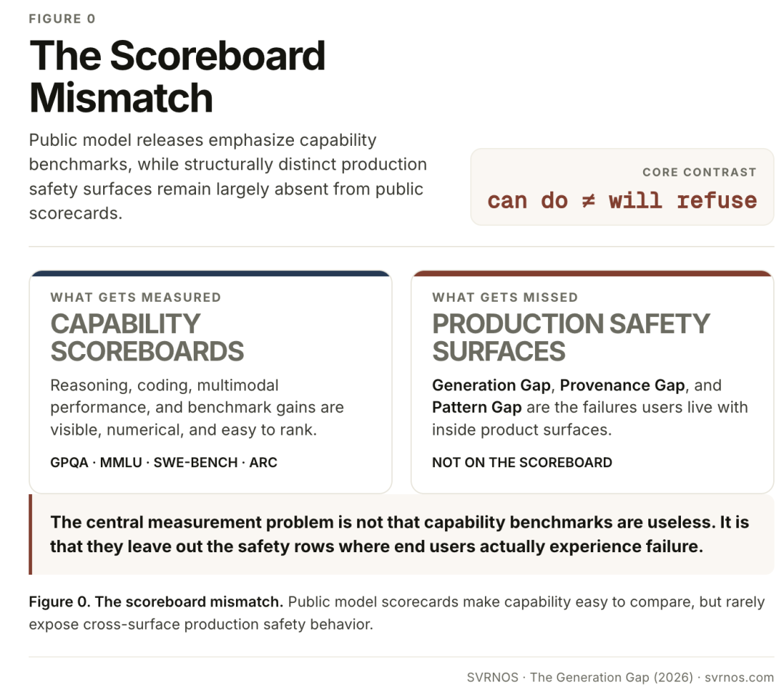Viewport: 784px width, 698px height.
Task: Click the 'Figure 0. The scoreboard mismatch.' caption
Action: [156, 601]
